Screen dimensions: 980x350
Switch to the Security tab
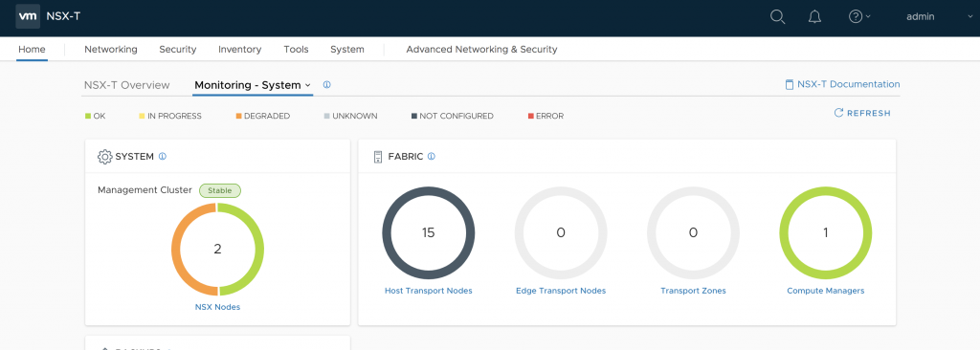177,50
